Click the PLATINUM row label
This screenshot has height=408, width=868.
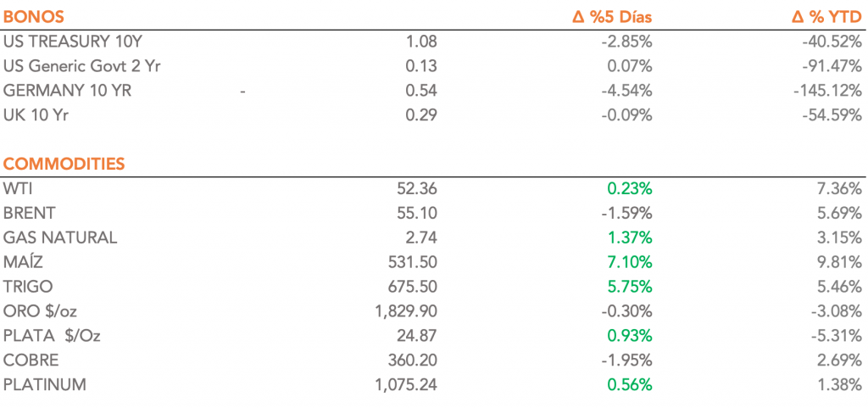(45, 385)
